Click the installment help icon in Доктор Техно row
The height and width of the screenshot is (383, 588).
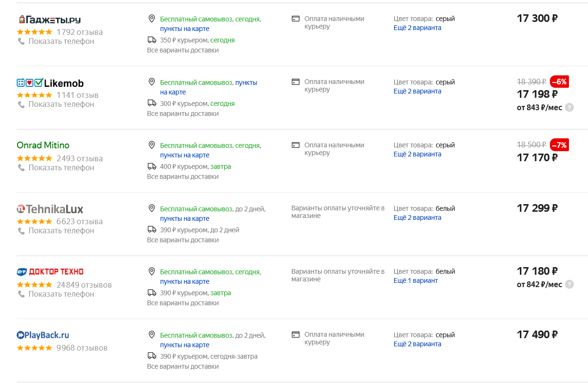(x=569, y=285)
